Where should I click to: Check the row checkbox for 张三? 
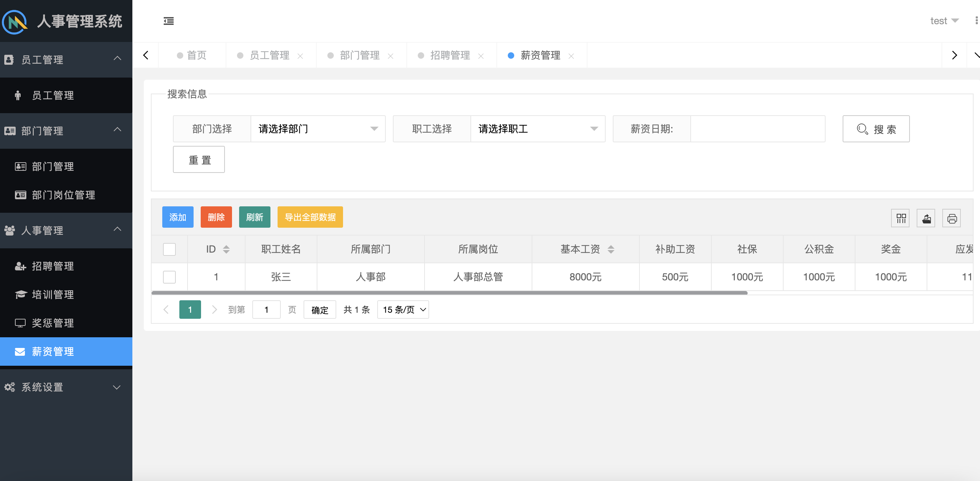pos(169,277)
